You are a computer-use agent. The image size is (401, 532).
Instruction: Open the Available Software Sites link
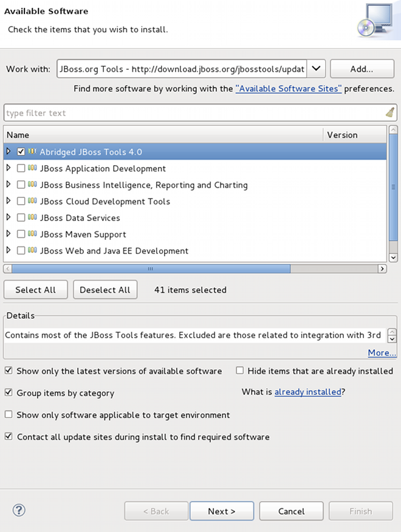(x=289, y=89)
